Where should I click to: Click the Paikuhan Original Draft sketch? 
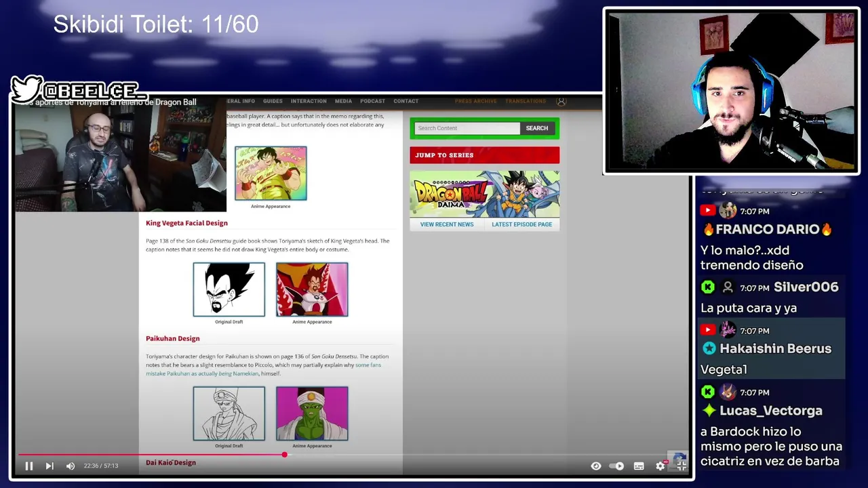coord(229,413)
